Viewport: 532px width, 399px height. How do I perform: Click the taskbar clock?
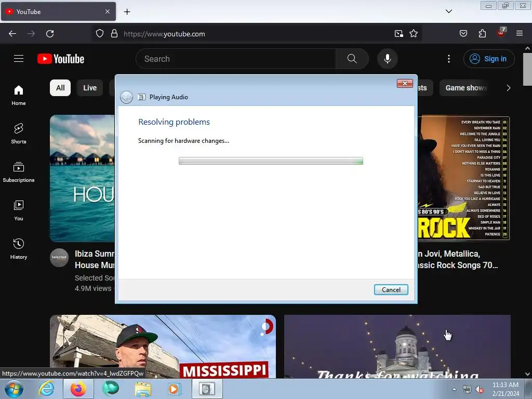click(506, 389)
